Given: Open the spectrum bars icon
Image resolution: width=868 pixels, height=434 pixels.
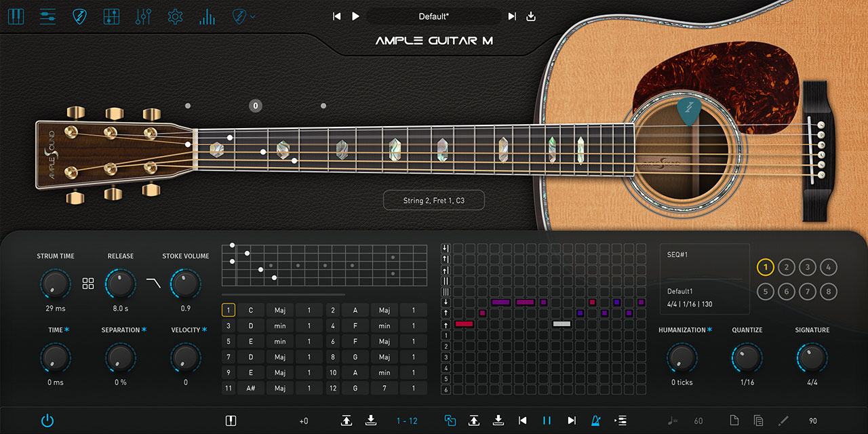Looking at the screenshot, I should click(207, 16).
